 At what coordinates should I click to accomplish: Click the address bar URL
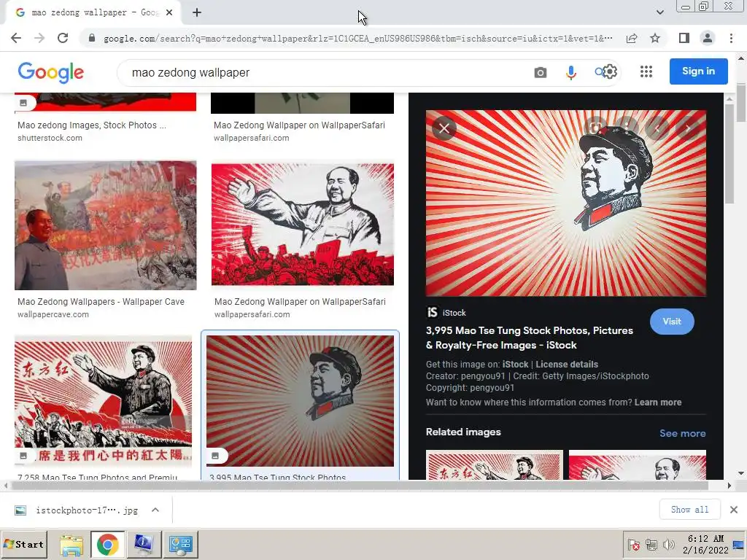[x=357, y=38]
